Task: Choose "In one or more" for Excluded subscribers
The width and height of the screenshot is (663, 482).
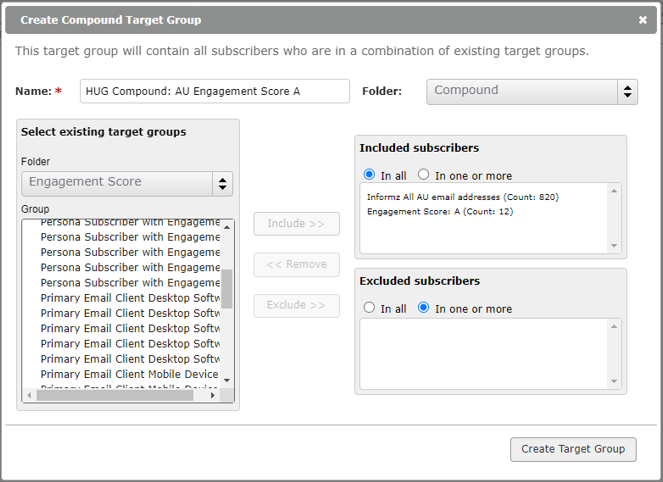Action: coord(423,308)
